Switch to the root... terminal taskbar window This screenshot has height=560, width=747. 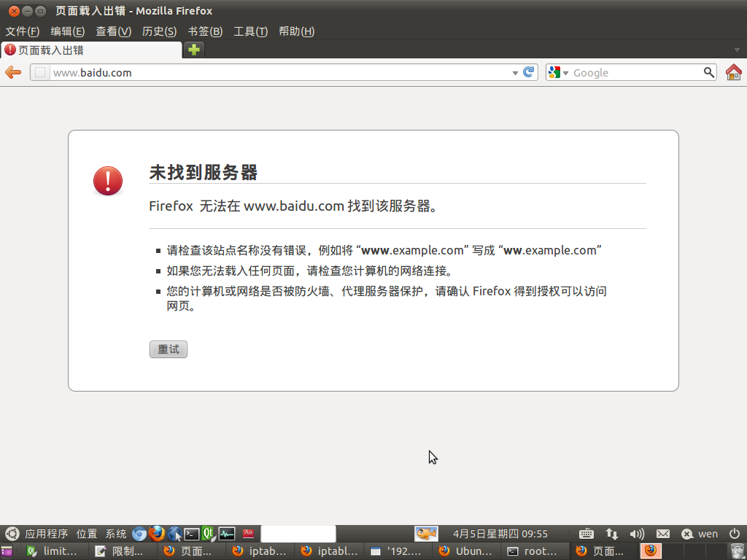coord(535,551)
